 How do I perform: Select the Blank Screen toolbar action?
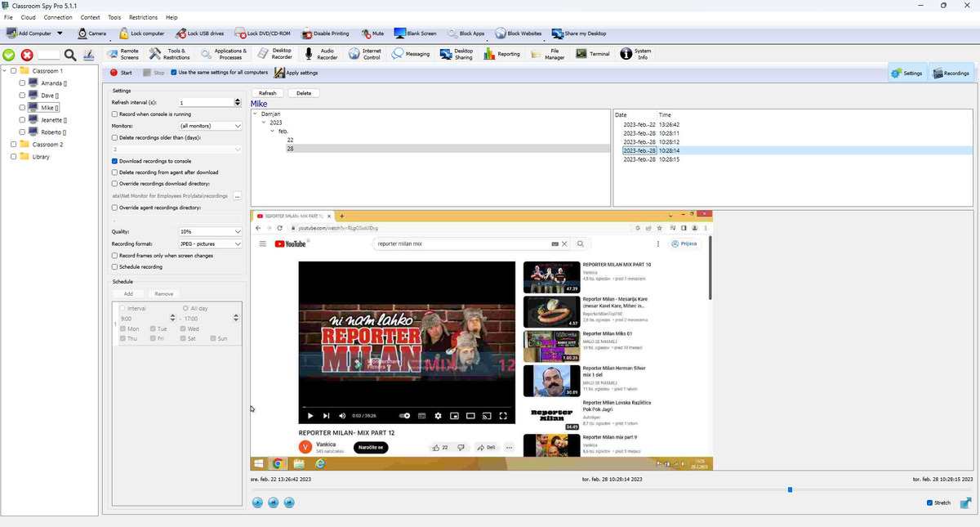415,33
